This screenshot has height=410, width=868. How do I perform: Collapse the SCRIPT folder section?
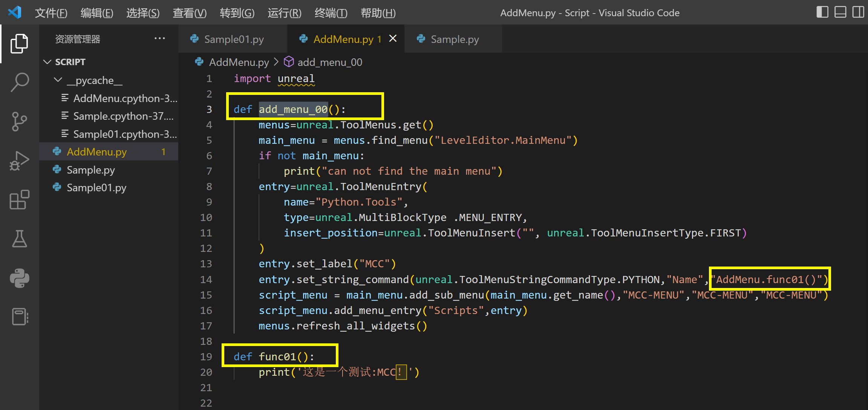(109, 62)
